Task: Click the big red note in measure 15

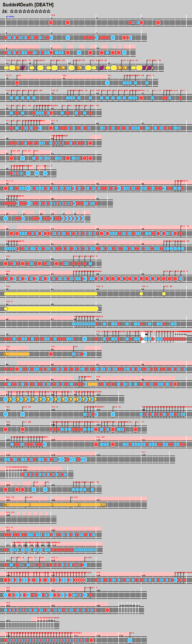Action: [x=17, y=83]
